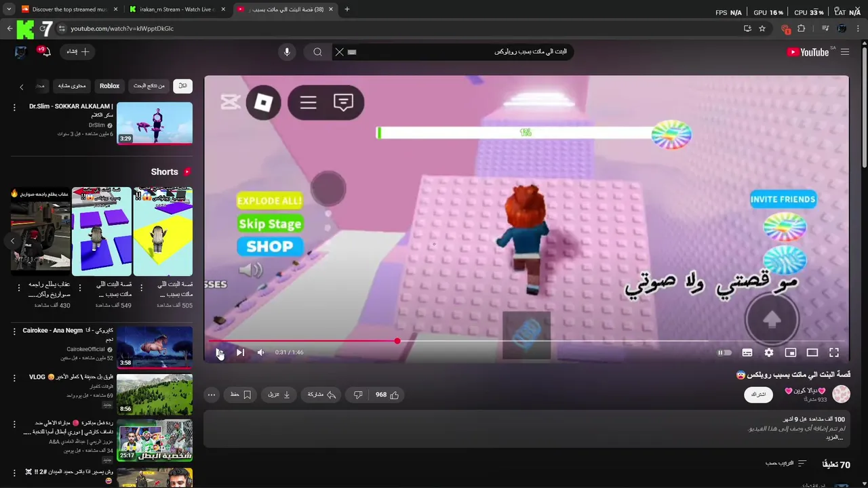Image resolution: width=868 pixels, height=488 pixels.
Task: Like the video with 968 likes
Action: (387, 394)
